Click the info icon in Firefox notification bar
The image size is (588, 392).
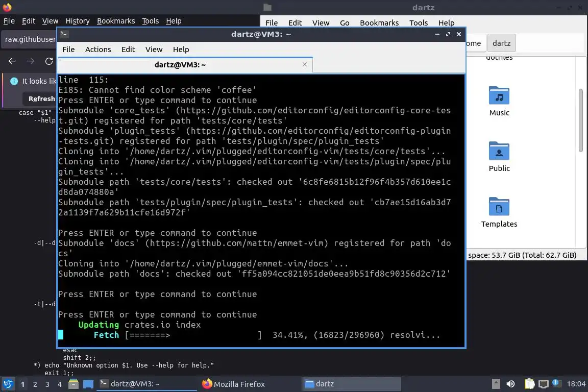coord(14,81)
